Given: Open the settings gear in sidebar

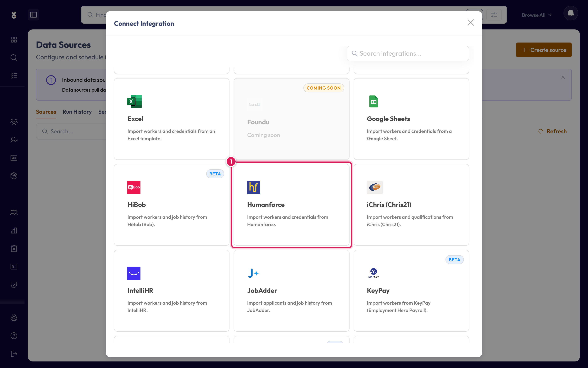Looking at the screenshot, I should coord(14,318).
